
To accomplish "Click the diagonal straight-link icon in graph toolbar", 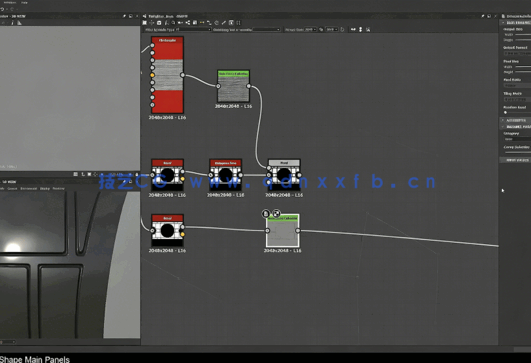I will point(224,23).
